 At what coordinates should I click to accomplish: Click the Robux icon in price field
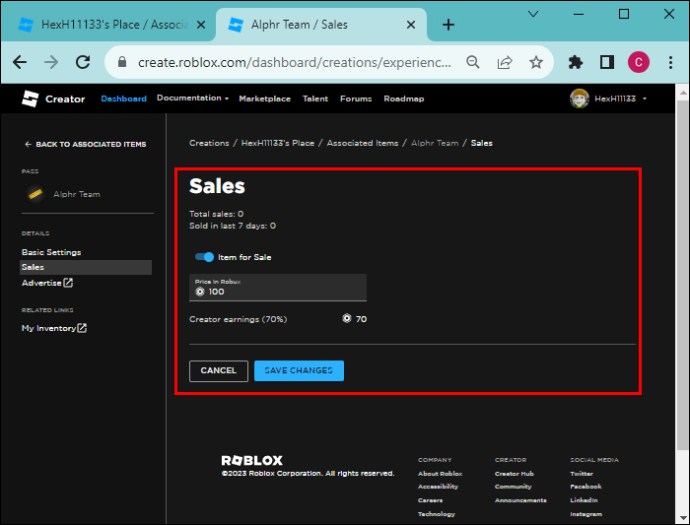coord(200,292)
